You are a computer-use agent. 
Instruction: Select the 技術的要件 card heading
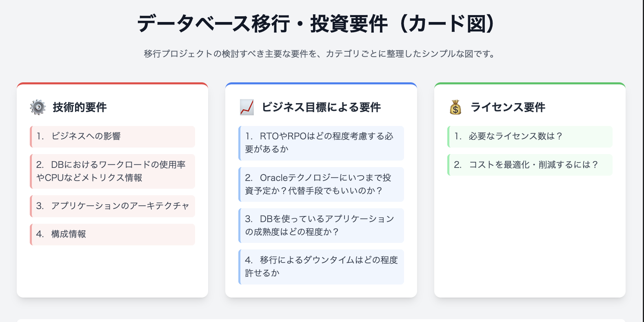[x=80, y=107]
